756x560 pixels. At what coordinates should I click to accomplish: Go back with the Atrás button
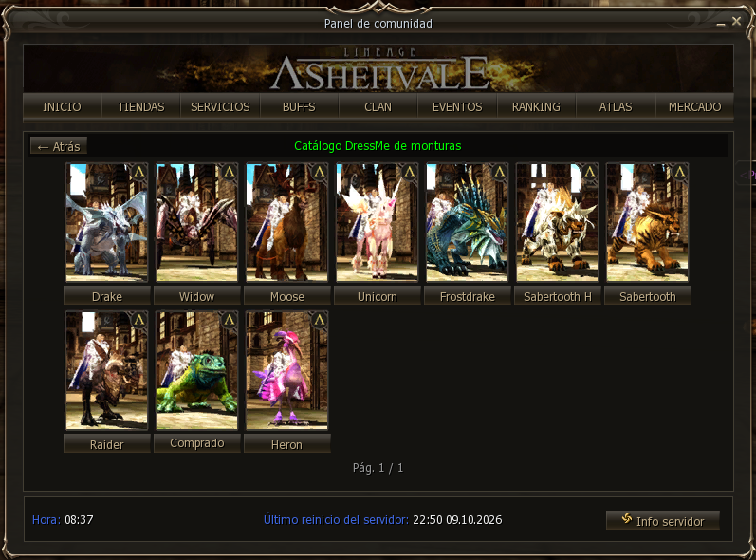59,146
